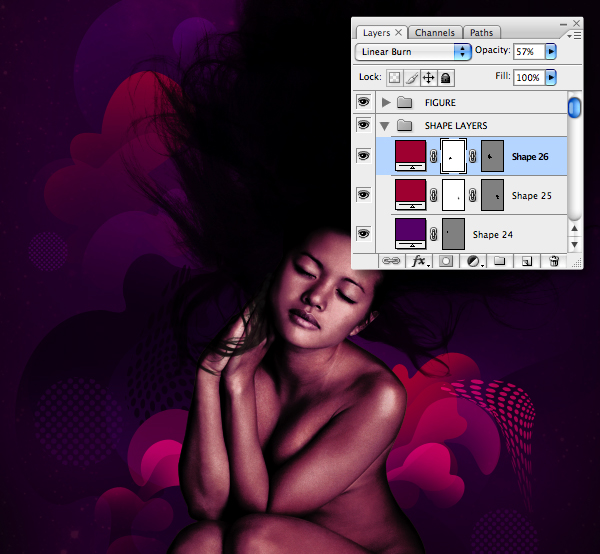The width and height of the screenshot is (600, 554).
Task: Click mask link icon on Shape 25
Action: [x=434, y=195]
